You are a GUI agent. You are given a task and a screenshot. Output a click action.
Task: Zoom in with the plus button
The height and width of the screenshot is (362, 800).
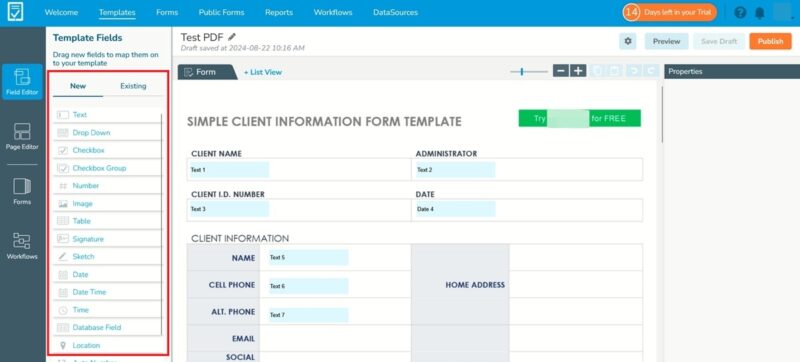(578, 71)
